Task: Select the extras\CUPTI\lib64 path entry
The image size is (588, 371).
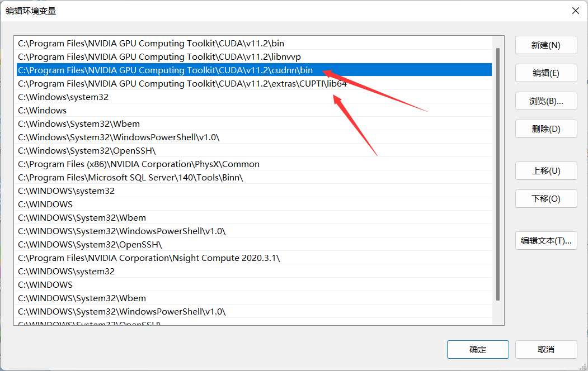Action: [x=254, y=83]
